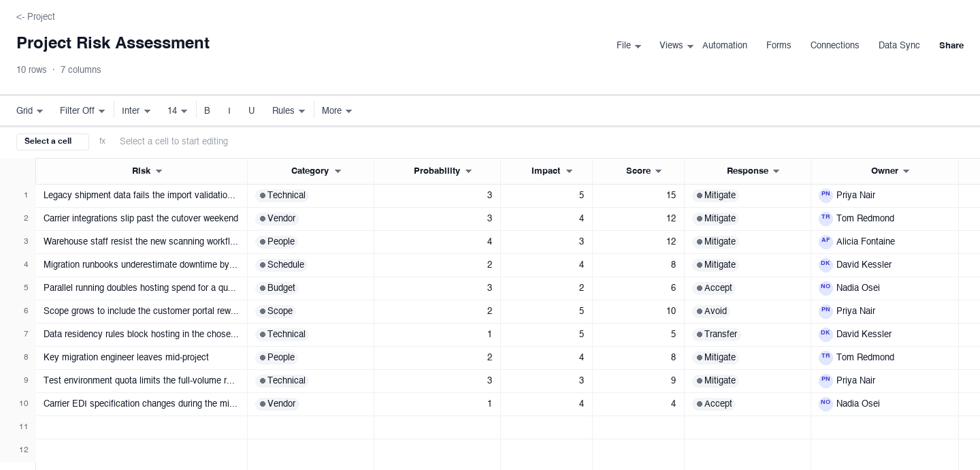This screenshot has height=470, width=980.
Task: Open the font size 14 dropdown
Action: 178,111
